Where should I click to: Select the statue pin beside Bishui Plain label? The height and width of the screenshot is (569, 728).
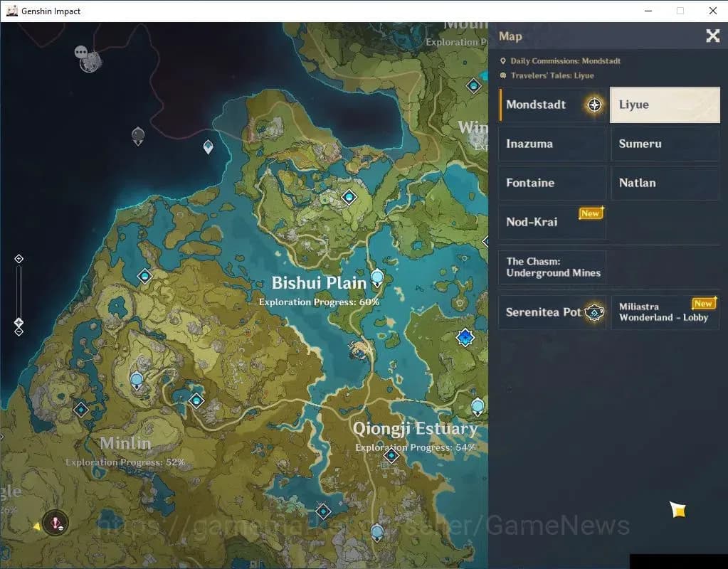click(377, 277)
